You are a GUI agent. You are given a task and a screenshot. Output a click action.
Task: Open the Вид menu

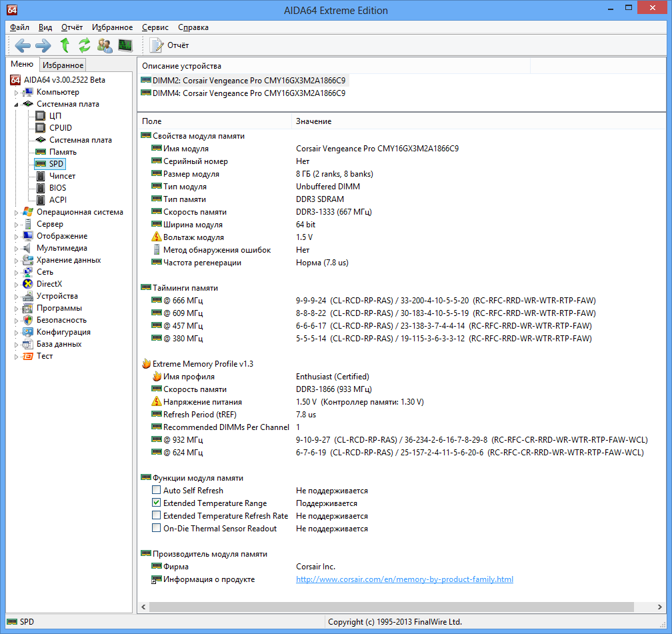(x=45, y=27)
